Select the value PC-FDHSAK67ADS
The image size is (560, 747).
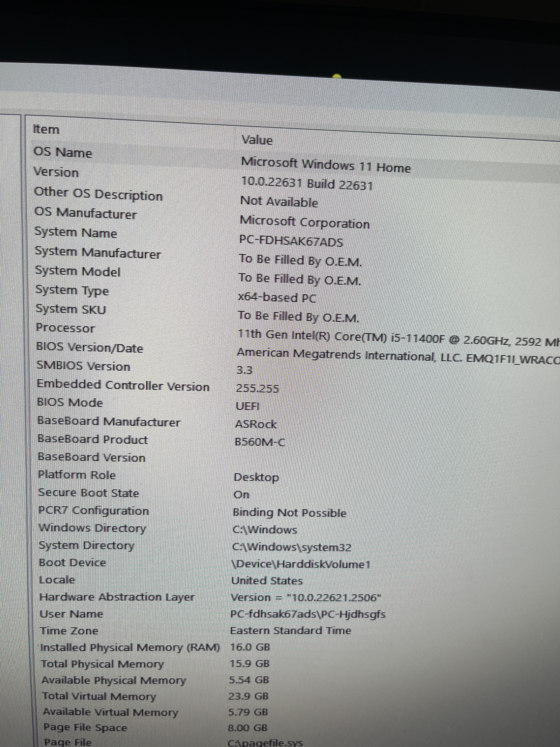pos(291,241)
